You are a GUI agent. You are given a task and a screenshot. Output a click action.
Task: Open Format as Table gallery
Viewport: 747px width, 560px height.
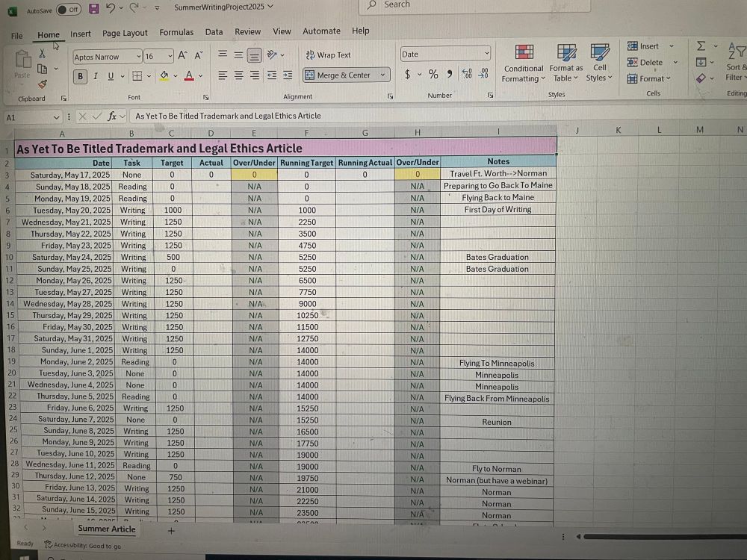click(566, 63)
